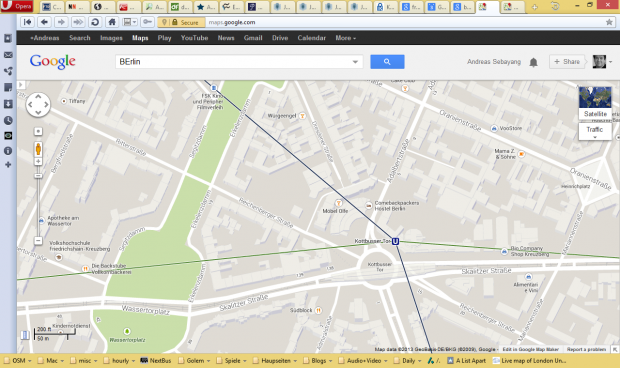The image size is (620, 368).
Task: Open the Secure site badge
Action: click(x=181, y=23)
